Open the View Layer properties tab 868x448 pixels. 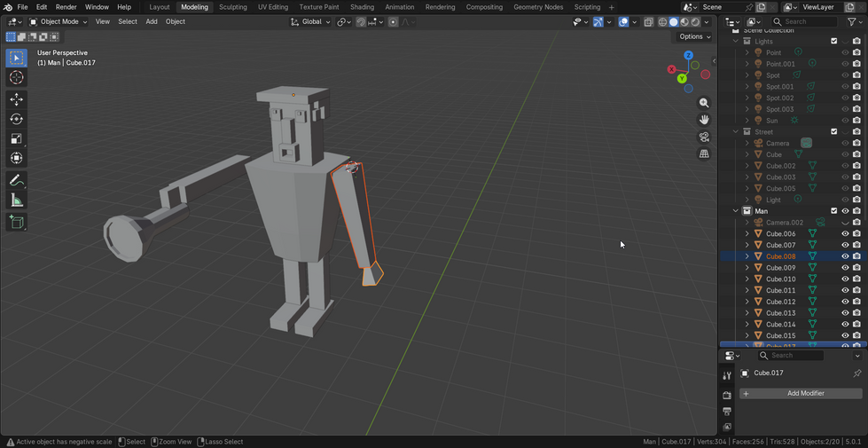(727, 427)
